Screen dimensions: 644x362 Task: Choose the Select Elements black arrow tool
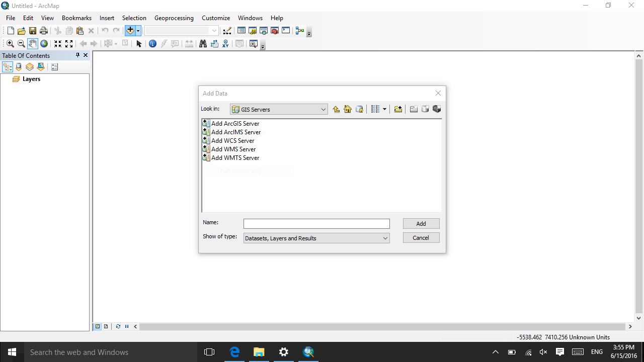(x=139, y=44)
